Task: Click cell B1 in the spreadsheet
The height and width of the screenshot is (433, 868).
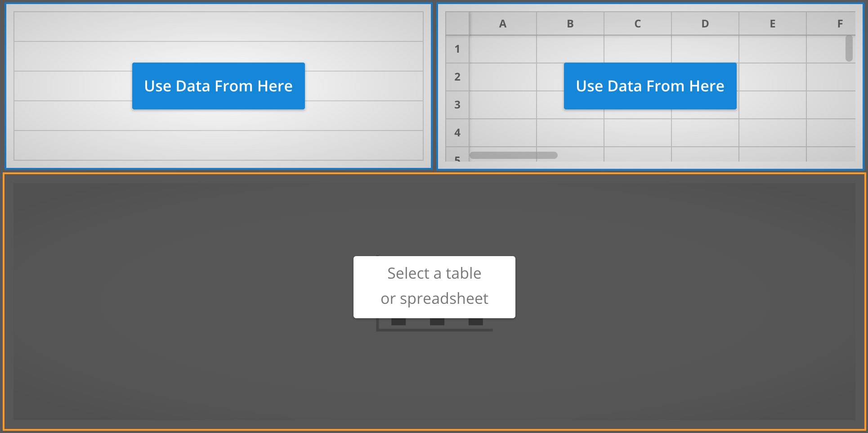Action: tap(570, 49)
